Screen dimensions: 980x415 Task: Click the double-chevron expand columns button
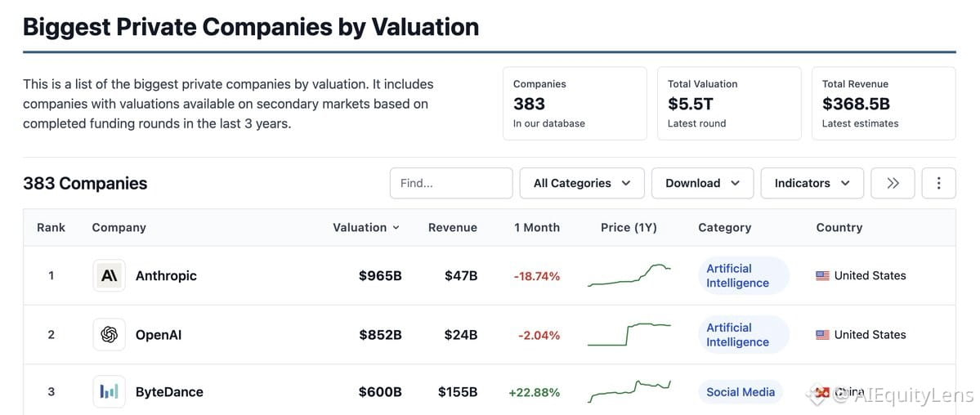[893, 183]
